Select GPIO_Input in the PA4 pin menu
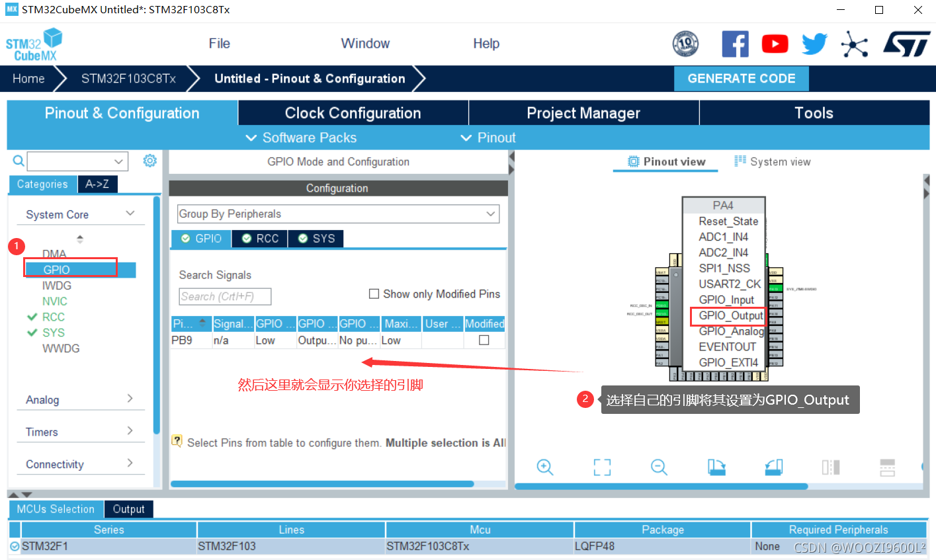This screenshot has width=936, height=560. [726, 300]
